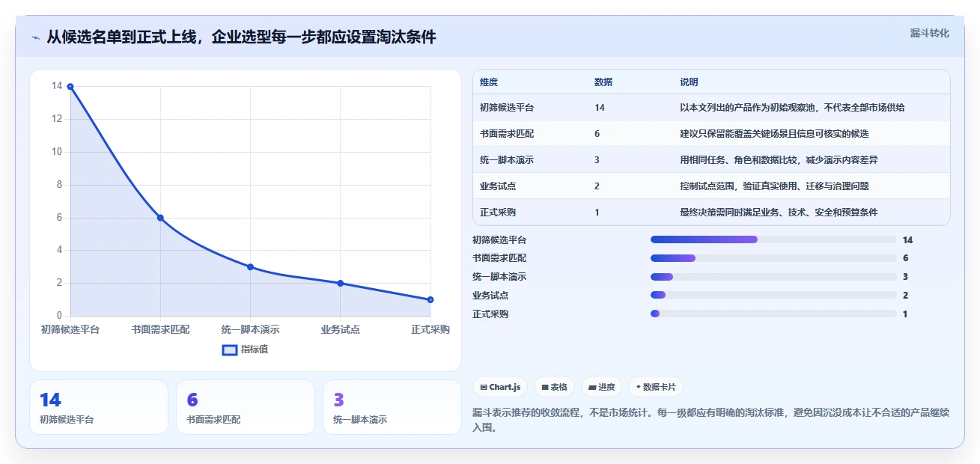Click the value 14 beside the progress bar
Image resolution: width=980 pixels, height=464 pixels.
(x=908, y=240)
